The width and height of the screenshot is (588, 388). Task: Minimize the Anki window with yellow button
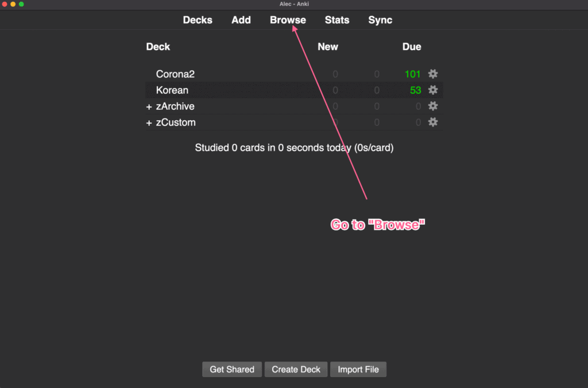pyautogui.click(x=13, y=4)
